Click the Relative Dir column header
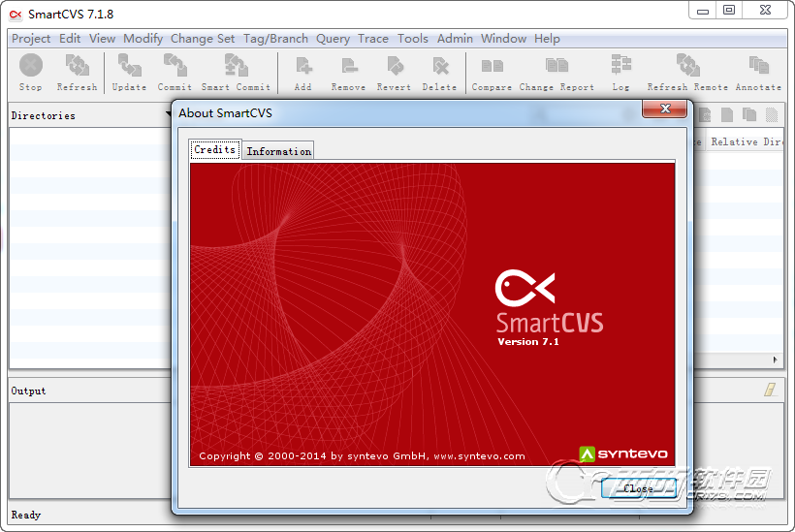Screen dimensions: 795x532 746,141
